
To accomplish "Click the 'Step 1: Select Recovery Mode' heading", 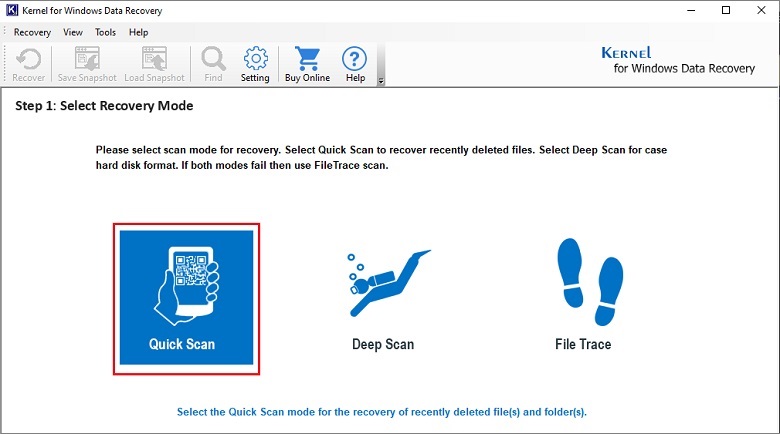I will click(104, 106).
